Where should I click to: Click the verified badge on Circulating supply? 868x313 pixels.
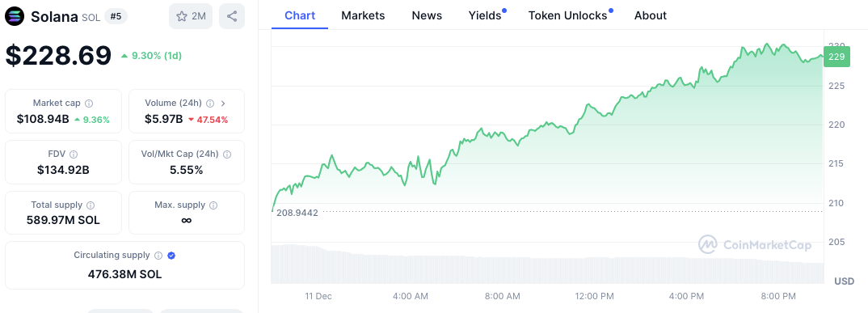171,256
